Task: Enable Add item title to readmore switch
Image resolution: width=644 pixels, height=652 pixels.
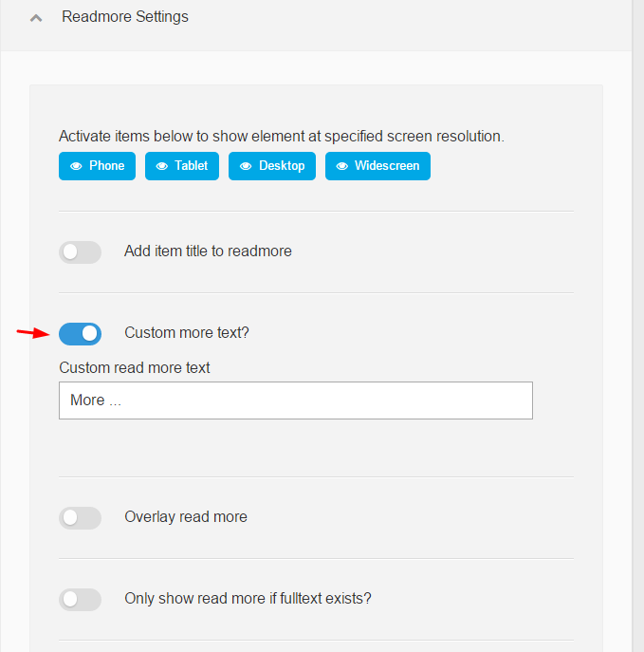Action: tap(81, 252)
